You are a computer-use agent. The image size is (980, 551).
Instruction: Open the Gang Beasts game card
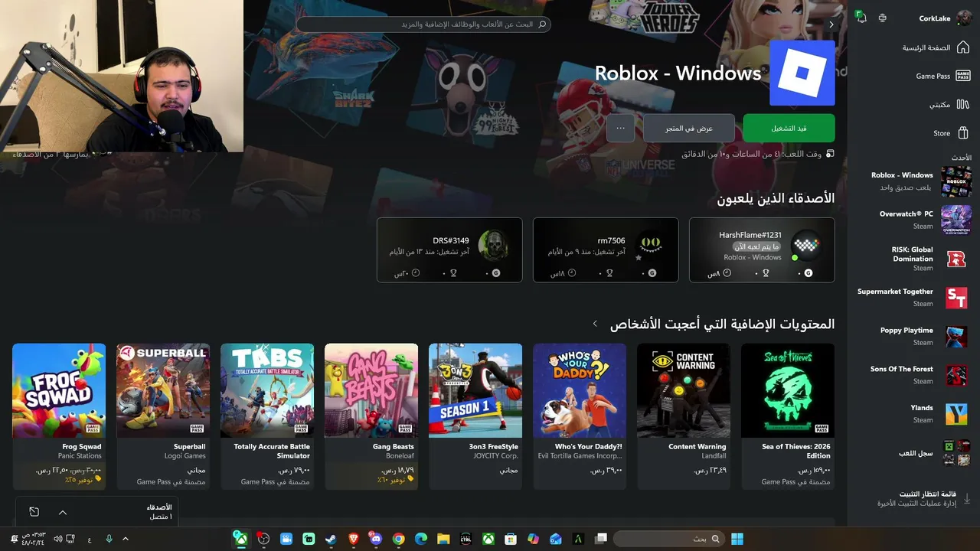click(x=371, y=416)
